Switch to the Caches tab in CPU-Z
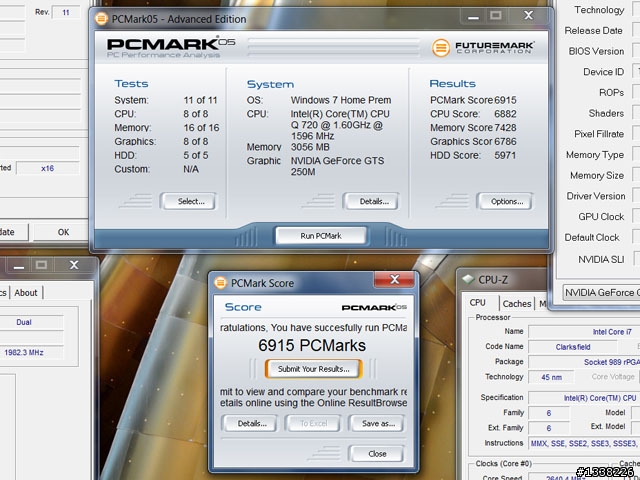The height and width of the screenshot is (480, 640). [517, 304]
